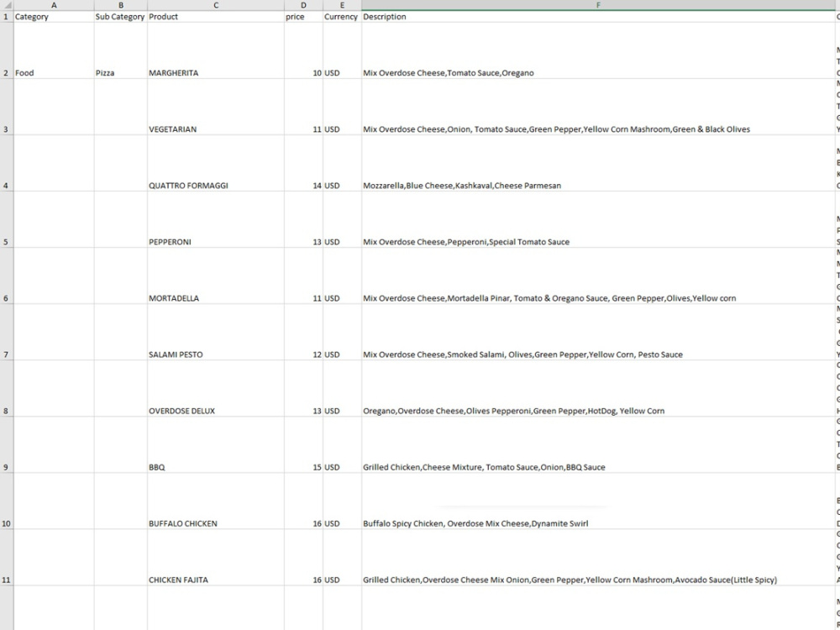This screenshot has height=630, width=840.
Task: Click the 'Sub Category' header cell
Action: (x=120, y=17)
